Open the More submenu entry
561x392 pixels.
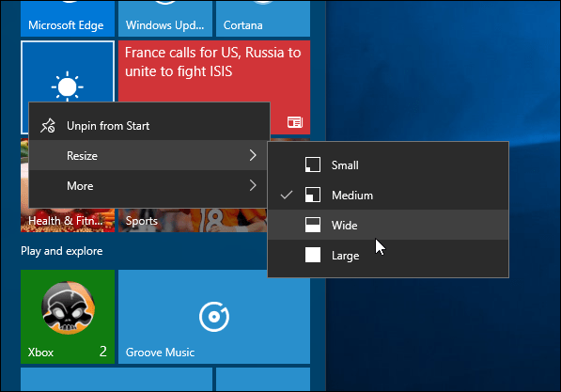[x=149, y=185]
